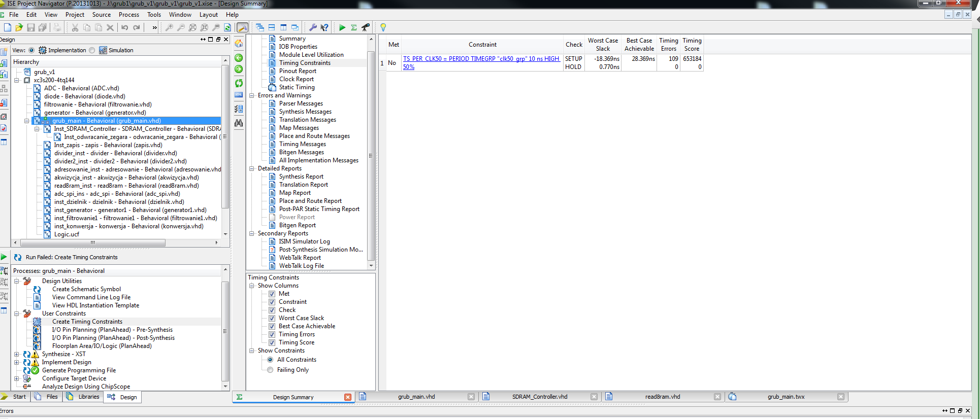Collapse the Detailed Reports section

pos(251,168)
